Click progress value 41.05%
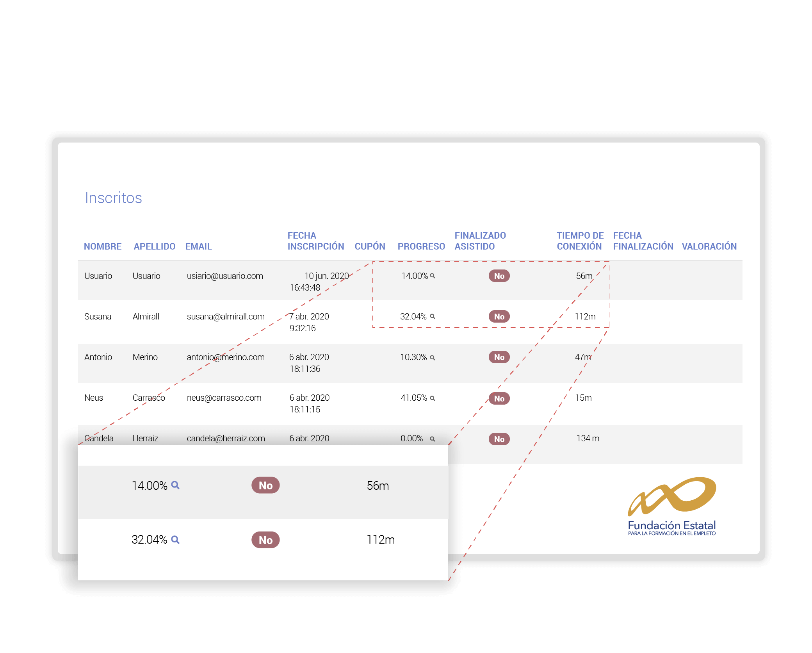The image size is (812, 653). tap(414, 398)
